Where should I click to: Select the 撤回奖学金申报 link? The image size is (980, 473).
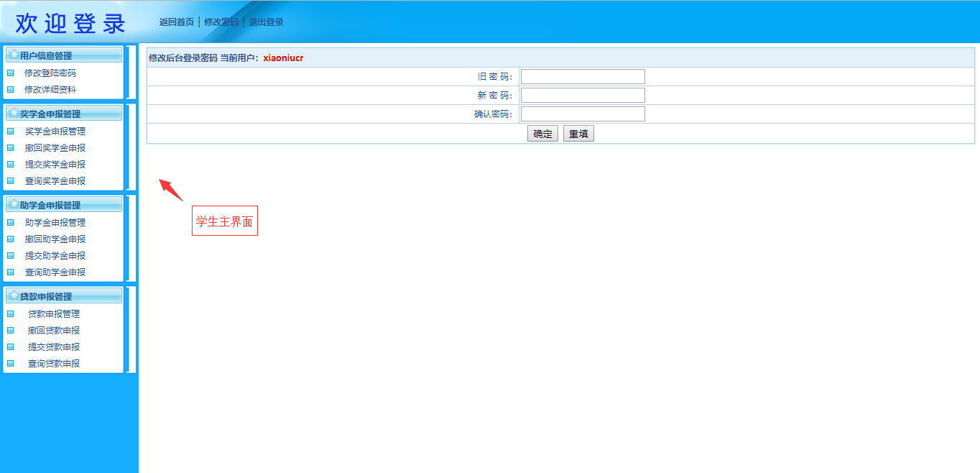tap(55, 148)
